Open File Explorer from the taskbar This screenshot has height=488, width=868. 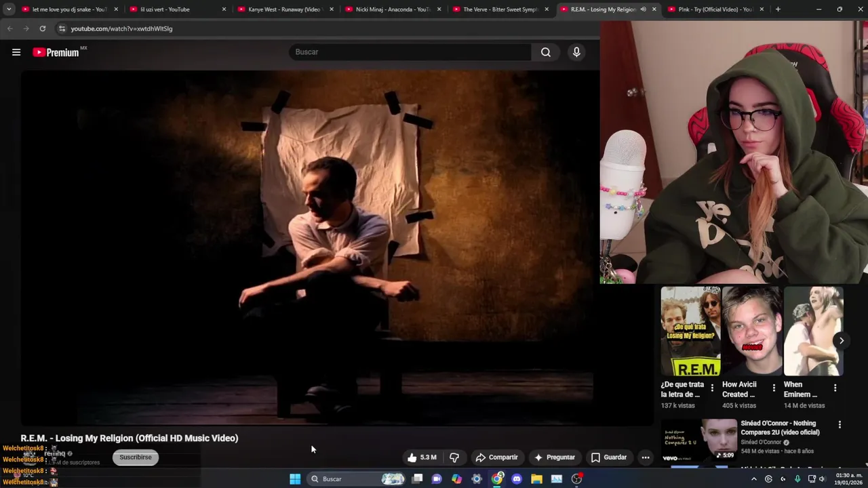point(536,479)
